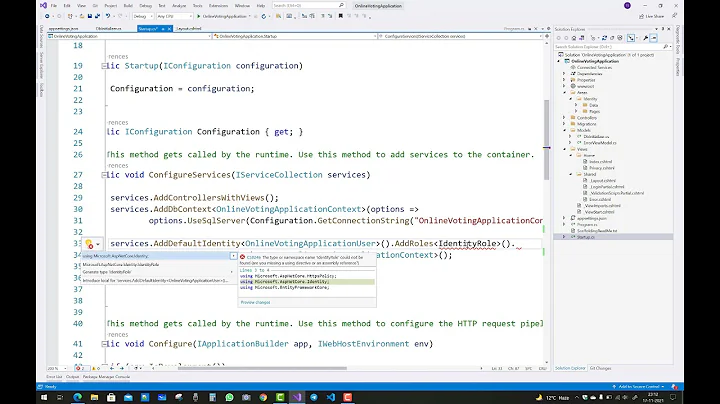This screenshot has width=720, height=404.
Task: Select 'using Microsoft.AspNetCore.Identity;' quick fix
Action: pyautogui.click(x=156, y=256)
